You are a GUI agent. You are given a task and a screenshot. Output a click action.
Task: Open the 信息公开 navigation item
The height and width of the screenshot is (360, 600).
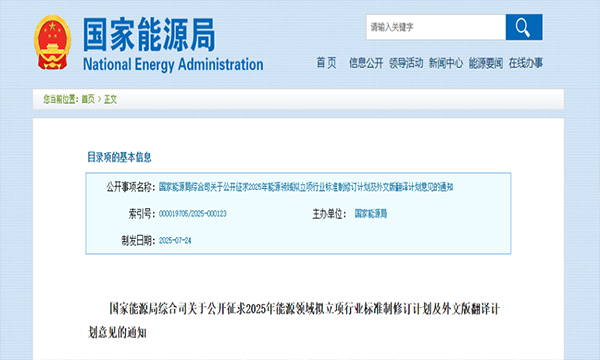coord(366,63)
